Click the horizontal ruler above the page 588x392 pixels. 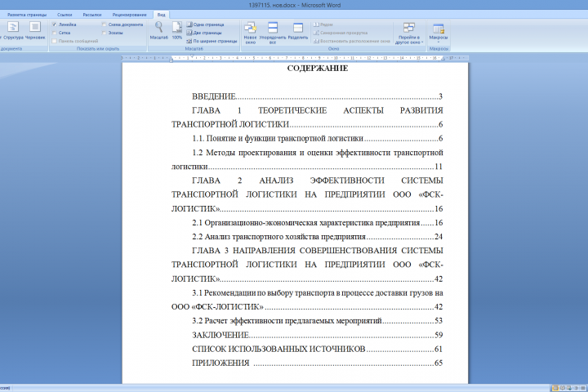pos(295,58)
